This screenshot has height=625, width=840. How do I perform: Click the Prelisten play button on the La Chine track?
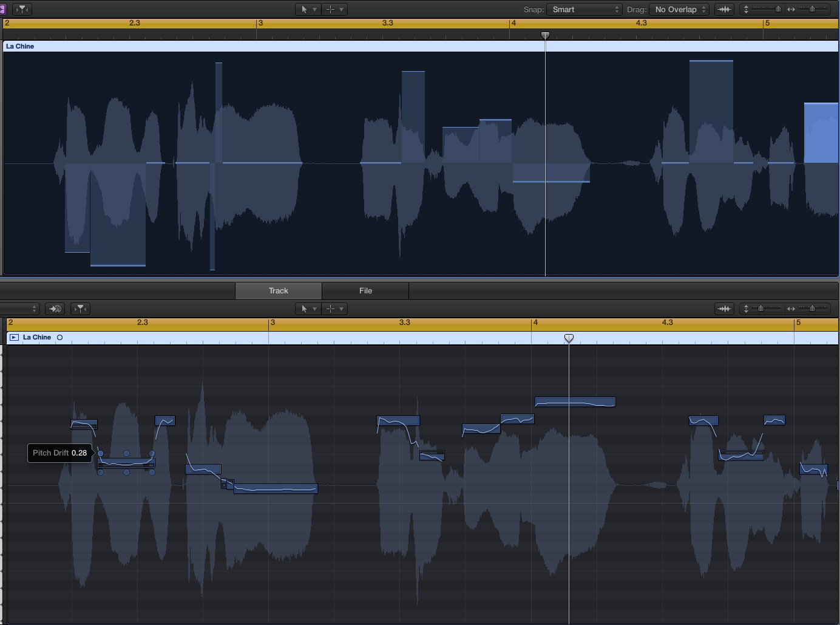point(14,337)
